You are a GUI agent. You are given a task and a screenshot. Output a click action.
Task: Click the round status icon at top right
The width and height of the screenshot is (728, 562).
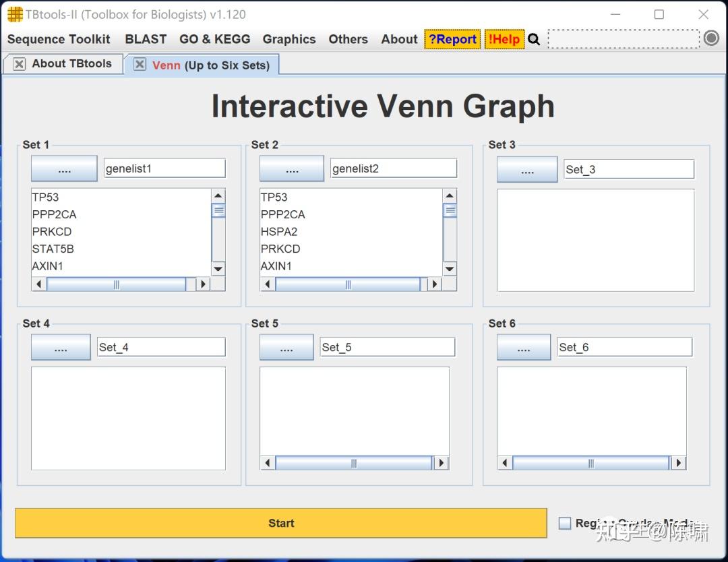point(711,38)
